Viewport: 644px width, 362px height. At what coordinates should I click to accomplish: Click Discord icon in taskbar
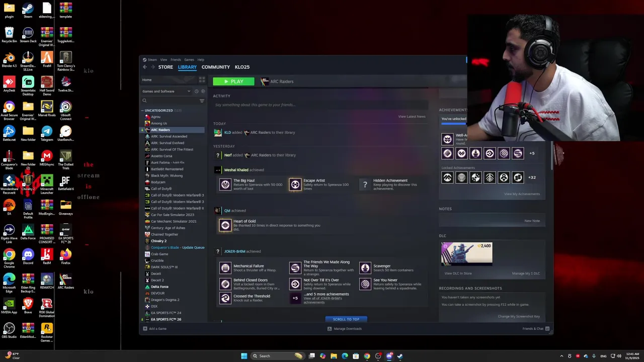pyautogui.click(x=389, y=356)
